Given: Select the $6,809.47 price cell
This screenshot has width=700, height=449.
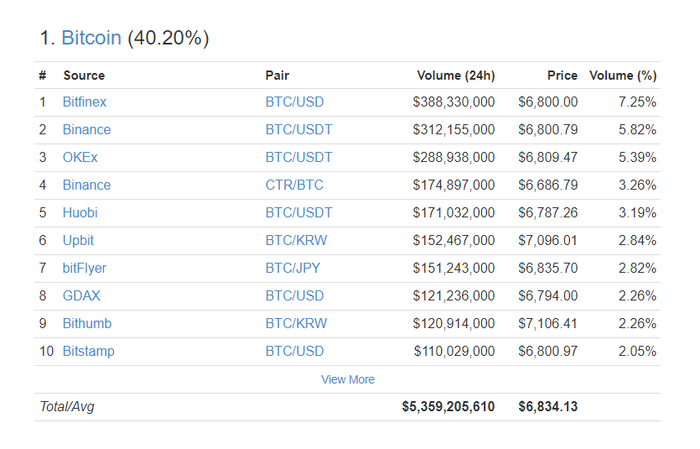Looking at the screenshot, I should 548,157.
